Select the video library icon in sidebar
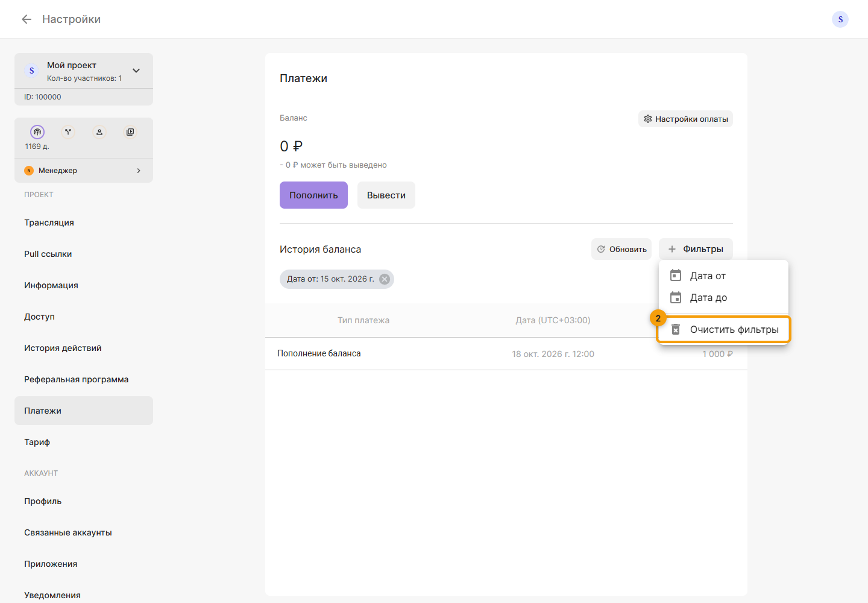 [130, 132]
